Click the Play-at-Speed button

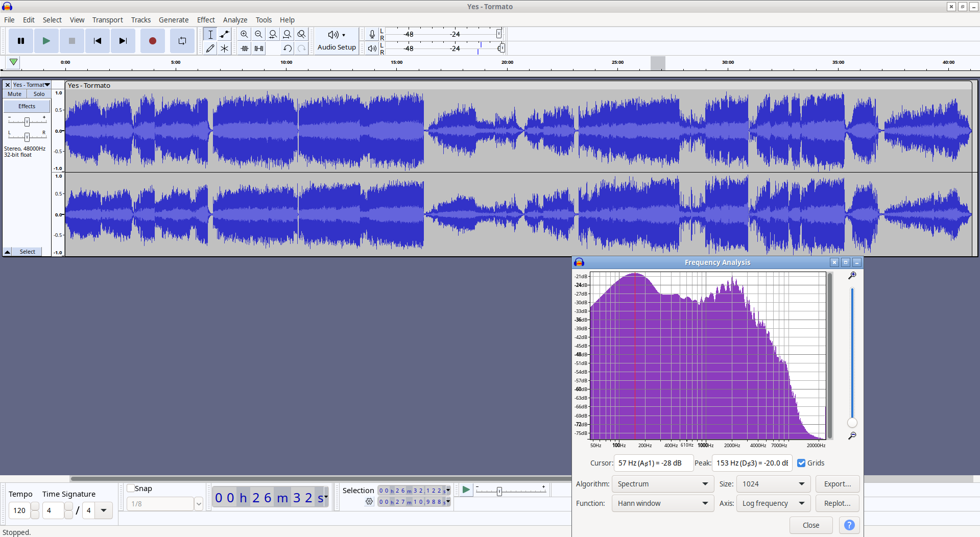[466, 490]
